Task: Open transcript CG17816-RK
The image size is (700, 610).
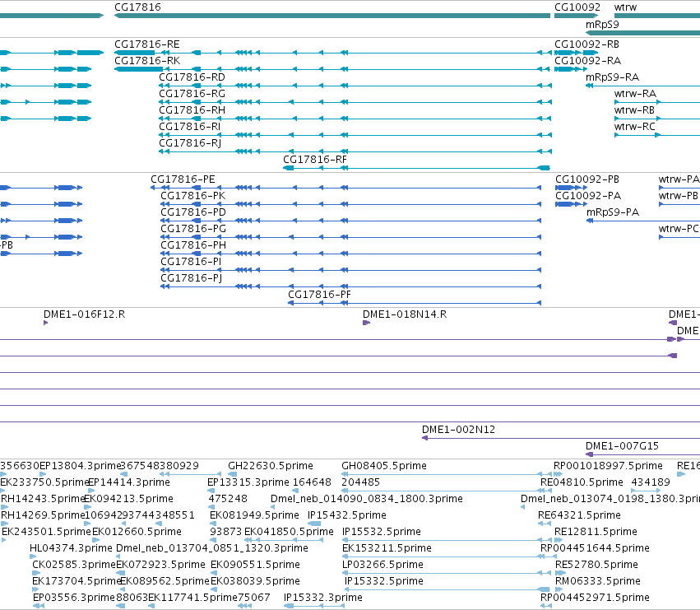Action: (147, 61)
